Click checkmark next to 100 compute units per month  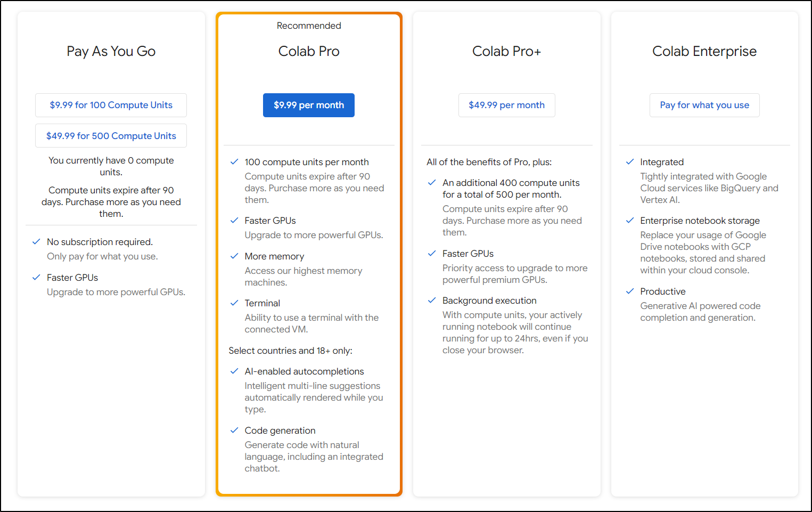(234, 162)
